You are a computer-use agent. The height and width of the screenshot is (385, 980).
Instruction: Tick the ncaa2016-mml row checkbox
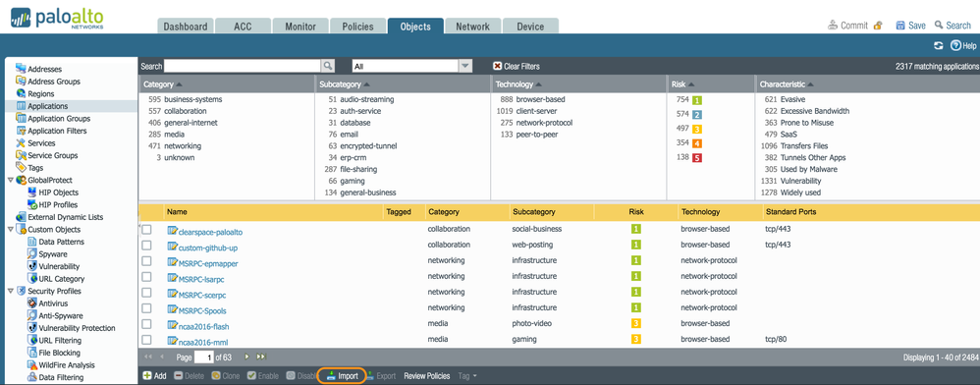tap(146, 340)
